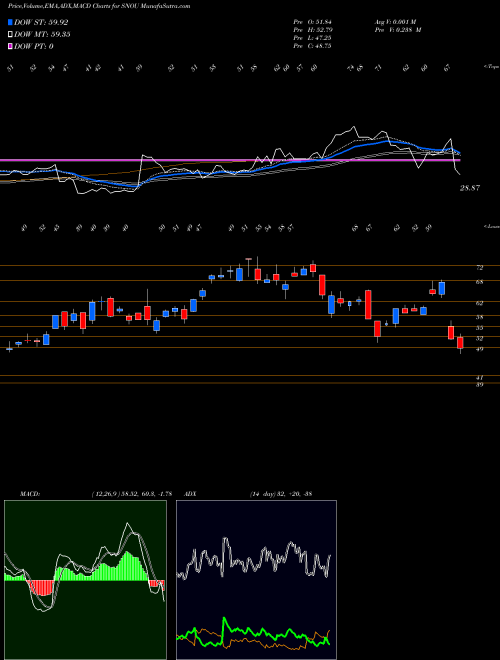Click the Pre H: 52.79 value
Screen dimensions: 500x660
pyautogui.click(x=312, y=30)
